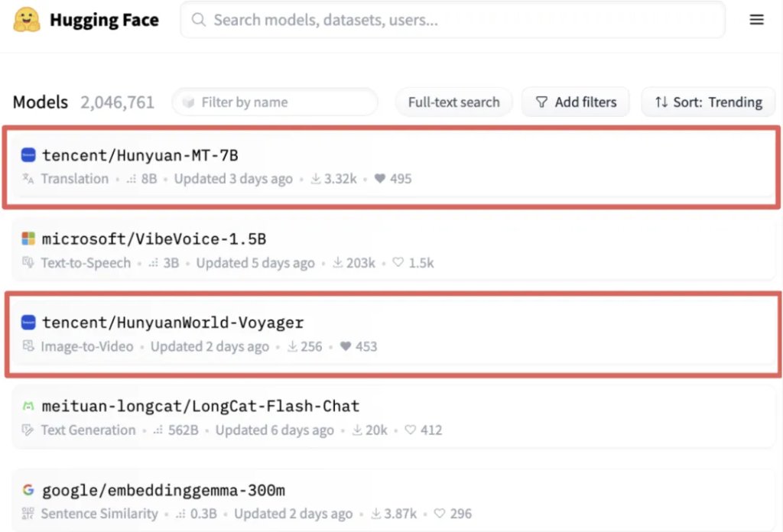Like the VibeVoice-1.5B model via heart

tap(398, 263)
